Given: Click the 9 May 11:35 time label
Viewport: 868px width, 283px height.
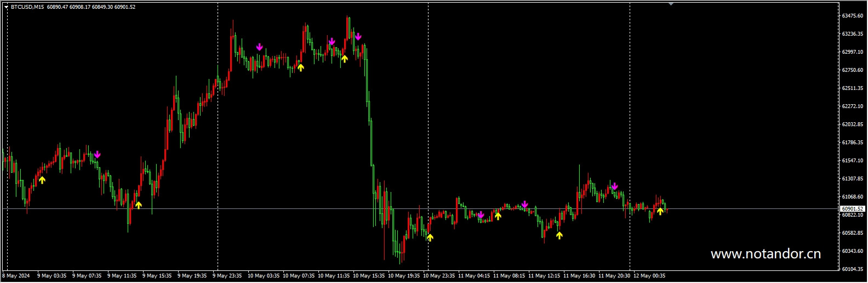Looking at the screenshot, I should [x=122, y=276].
